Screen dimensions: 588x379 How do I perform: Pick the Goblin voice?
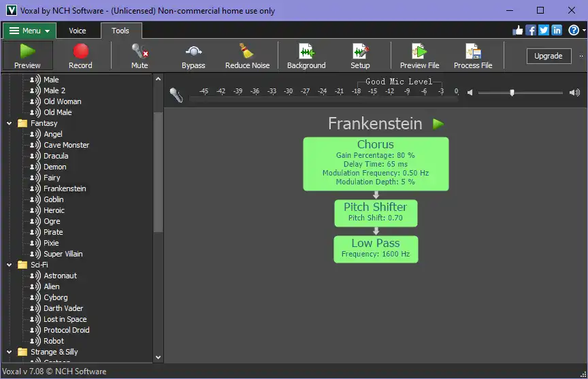[x=54, y=199]
